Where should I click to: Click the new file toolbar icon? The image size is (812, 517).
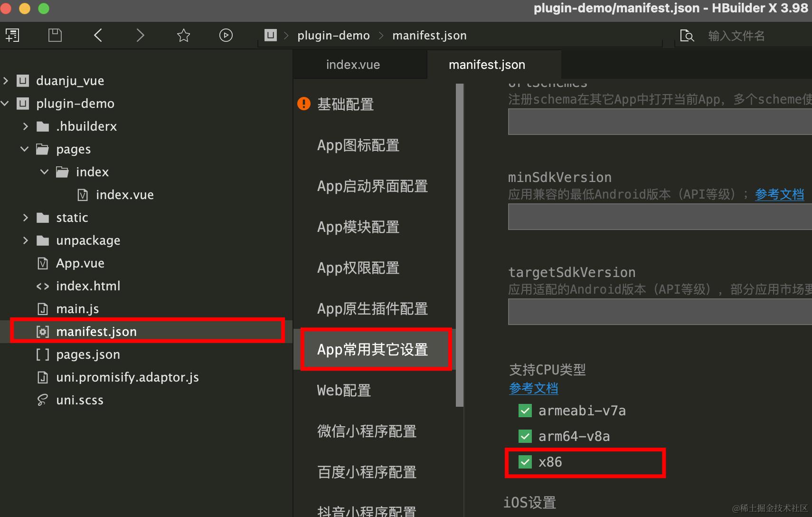click(x=12, y=35)
